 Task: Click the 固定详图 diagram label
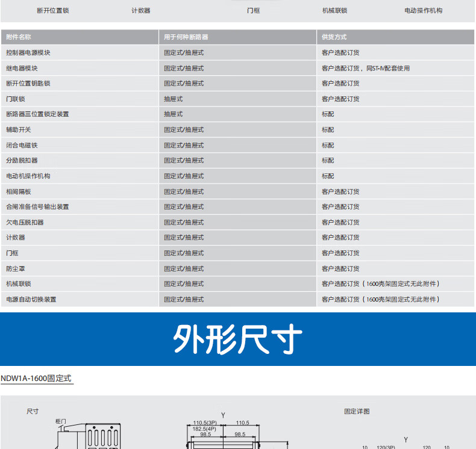tap(357, 412)
